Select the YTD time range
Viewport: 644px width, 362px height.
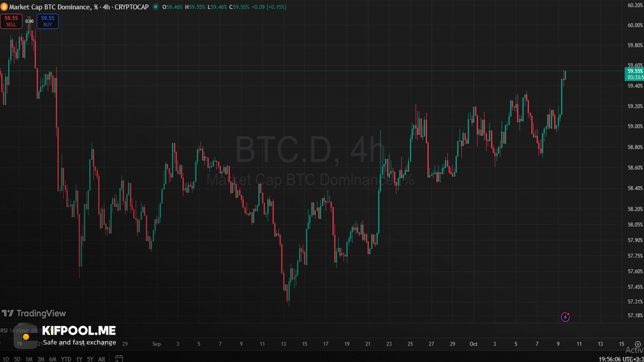[66, 359]
